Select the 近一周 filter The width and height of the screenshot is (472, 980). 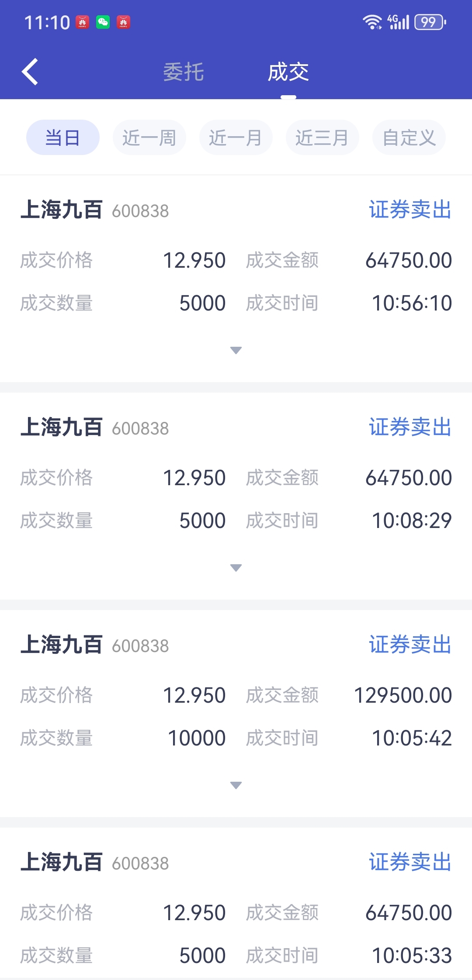[x=149, y=138]
